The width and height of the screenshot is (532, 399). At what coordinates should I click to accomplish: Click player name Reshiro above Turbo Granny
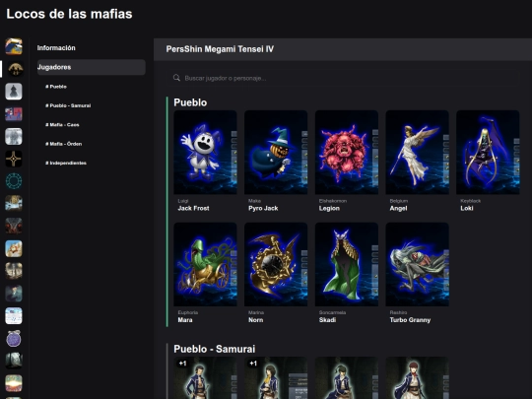coord(398,312)
